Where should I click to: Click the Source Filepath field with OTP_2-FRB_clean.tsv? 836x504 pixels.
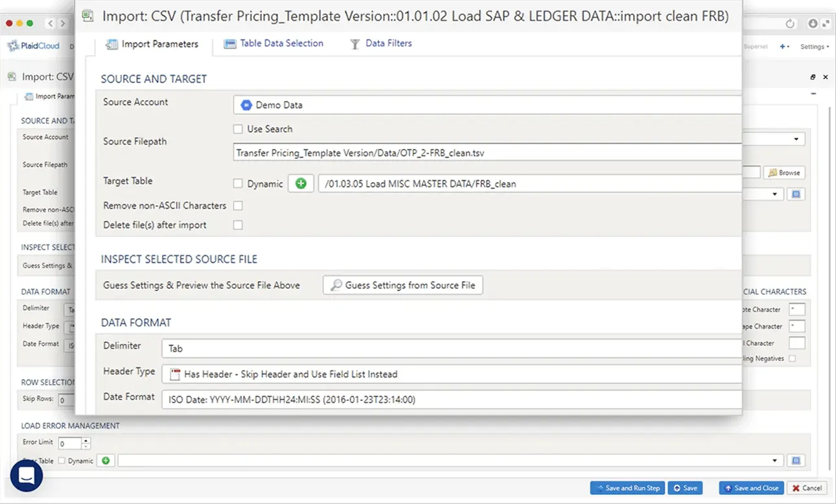(487, 153)
